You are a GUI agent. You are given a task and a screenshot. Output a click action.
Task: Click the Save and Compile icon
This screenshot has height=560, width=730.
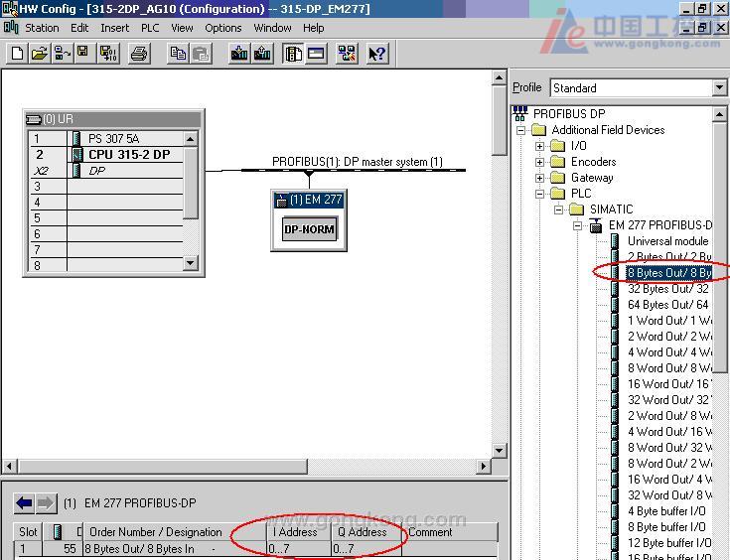pos(108,53)
